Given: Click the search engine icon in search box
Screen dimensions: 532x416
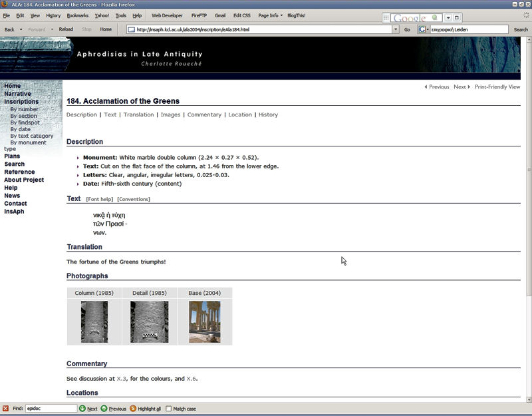Looking at the screenshot, I should (x=422, y=29).
